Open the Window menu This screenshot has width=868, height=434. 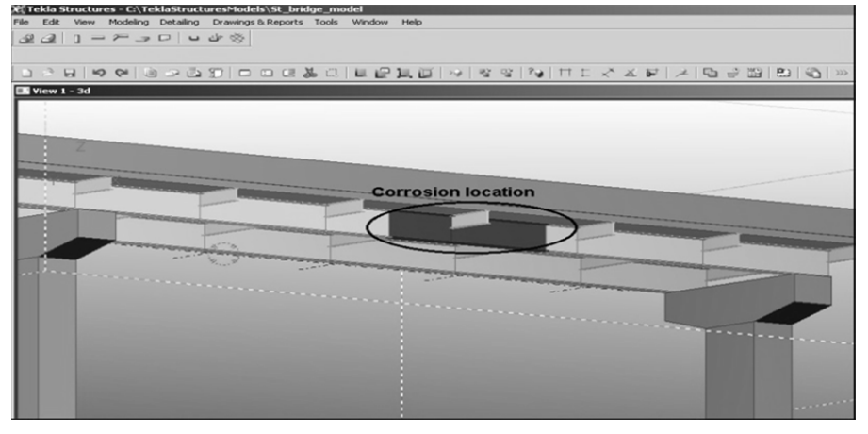(x=369, y=21)
